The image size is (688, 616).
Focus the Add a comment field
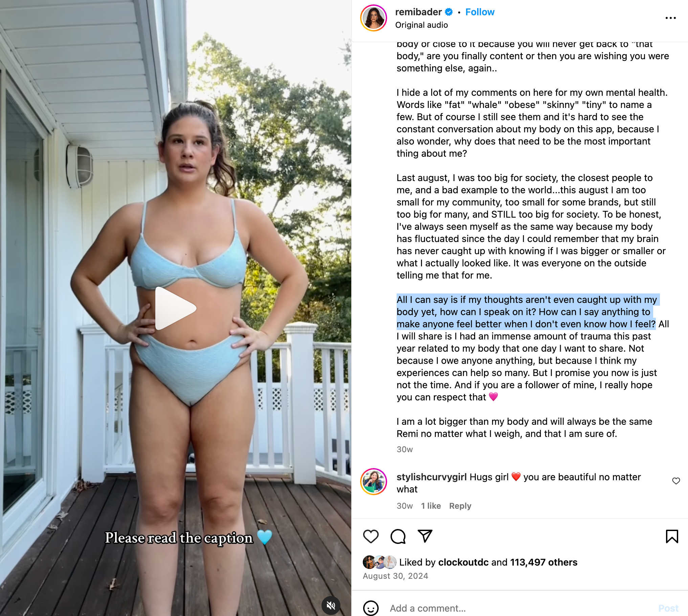(521, 608)
